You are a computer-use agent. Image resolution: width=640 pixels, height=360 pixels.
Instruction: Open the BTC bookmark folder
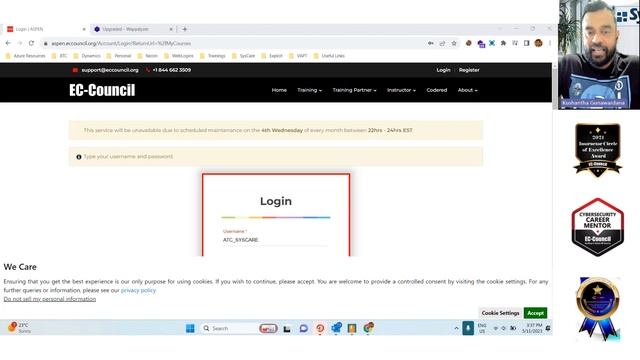pos(60,56)
